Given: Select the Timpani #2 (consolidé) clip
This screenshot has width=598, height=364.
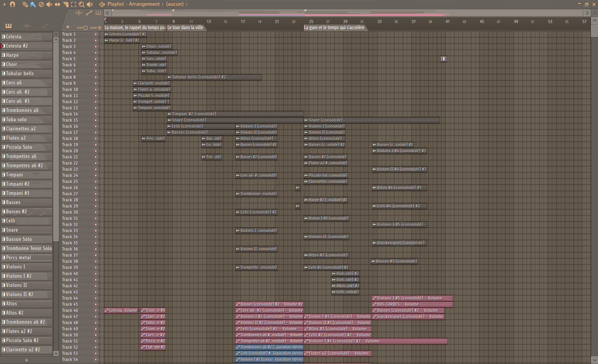Looking at the screenshot, I should click(235, 114).
